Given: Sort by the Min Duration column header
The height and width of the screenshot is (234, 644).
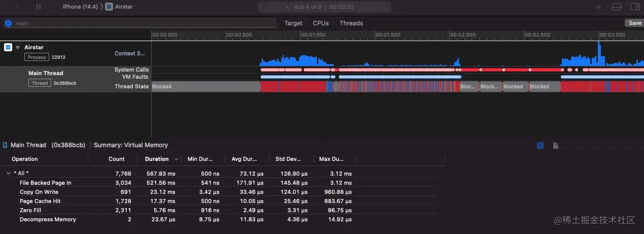Looking at the screenshot, I should pos(200,159).
